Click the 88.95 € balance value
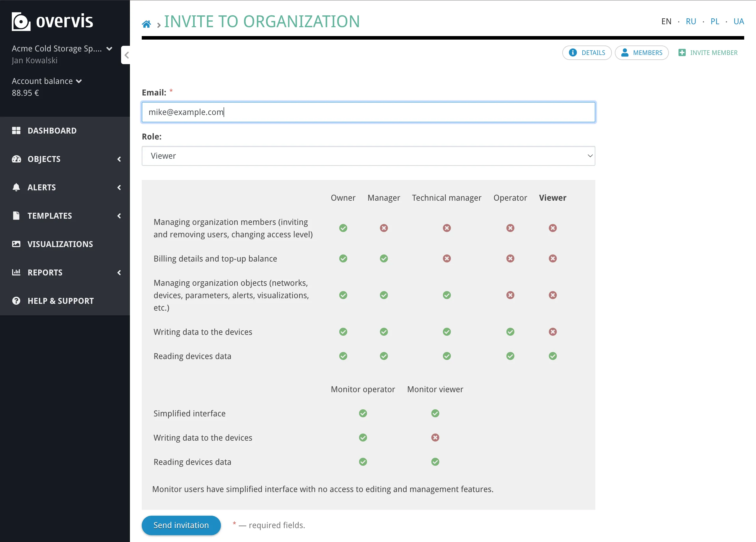The width and height of the screenshot is (756, 542). 25,93
